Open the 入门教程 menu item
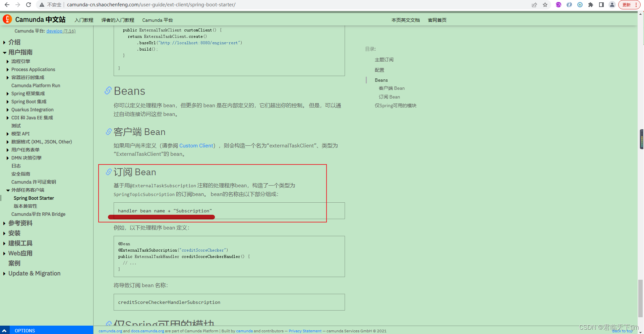 (84, 20)
